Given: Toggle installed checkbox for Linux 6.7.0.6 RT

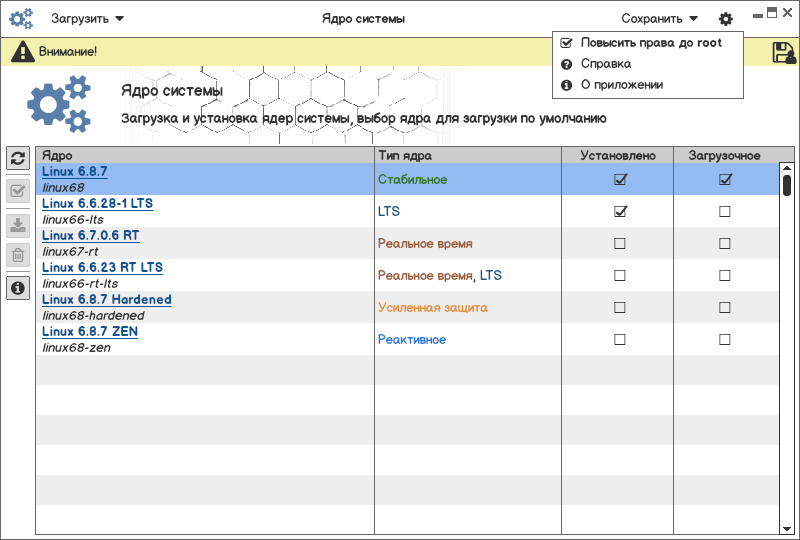Looking at the screenshot, I should pyautogui.click(x=620, y=243).
